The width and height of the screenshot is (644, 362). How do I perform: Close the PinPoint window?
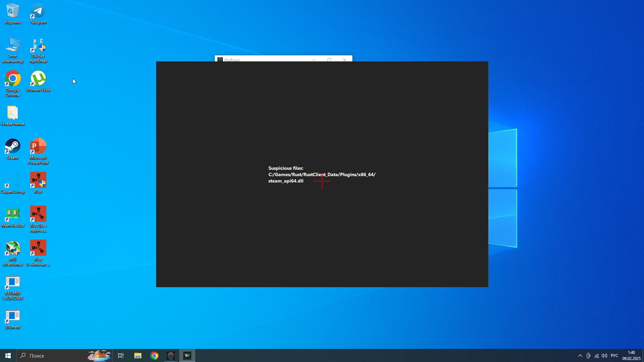[x=345, y=60]
